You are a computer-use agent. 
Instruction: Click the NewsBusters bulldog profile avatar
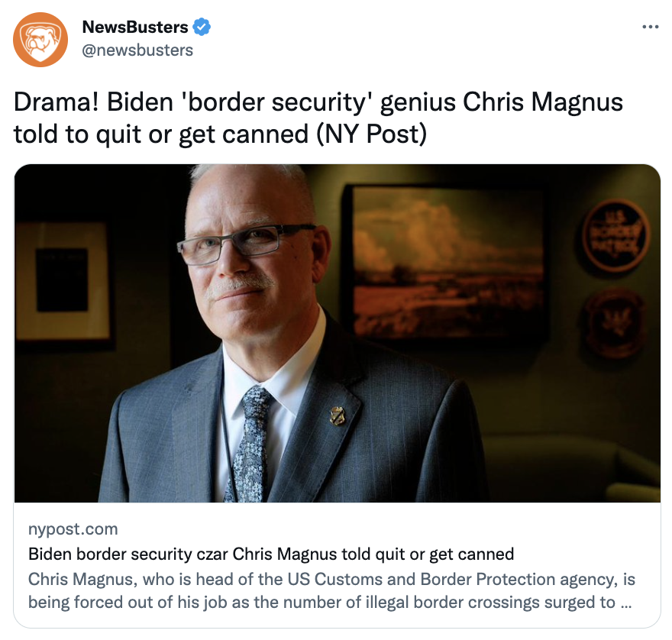(x=40, y=40)
